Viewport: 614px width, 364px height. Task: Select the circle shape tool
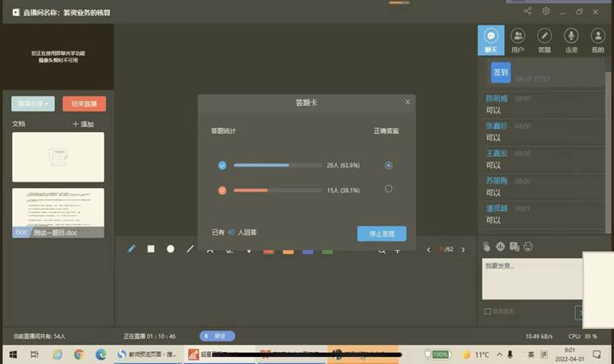point(170,249)
